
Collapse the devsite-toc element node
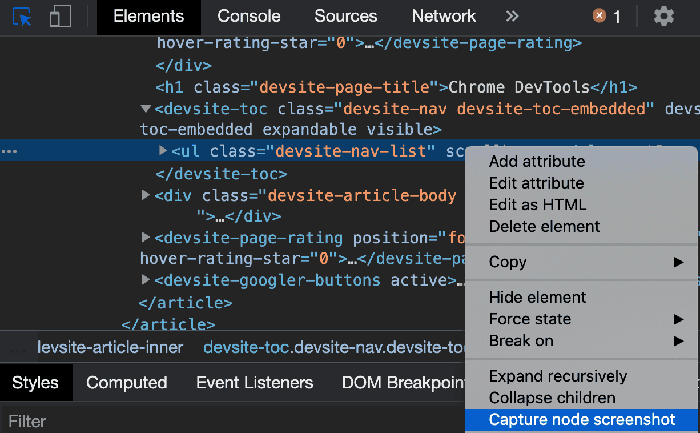(x=146, y=108)
